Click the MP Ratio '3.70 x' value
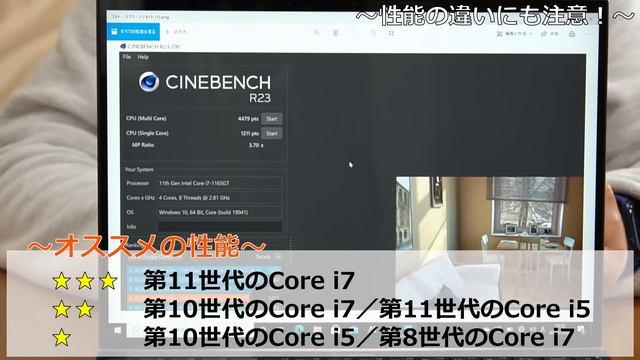640x360 pixels. tap(256, 145)
